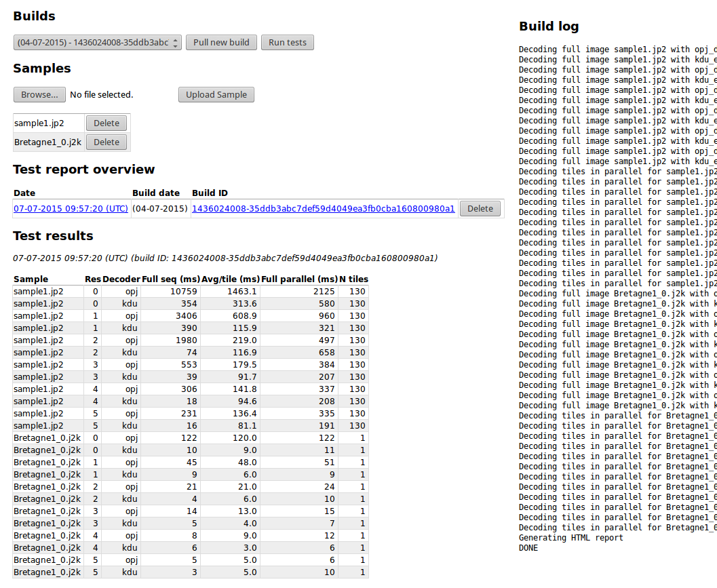Click Browse... to choose a sample file
This screenshot has height=588, width=717.
39,95
